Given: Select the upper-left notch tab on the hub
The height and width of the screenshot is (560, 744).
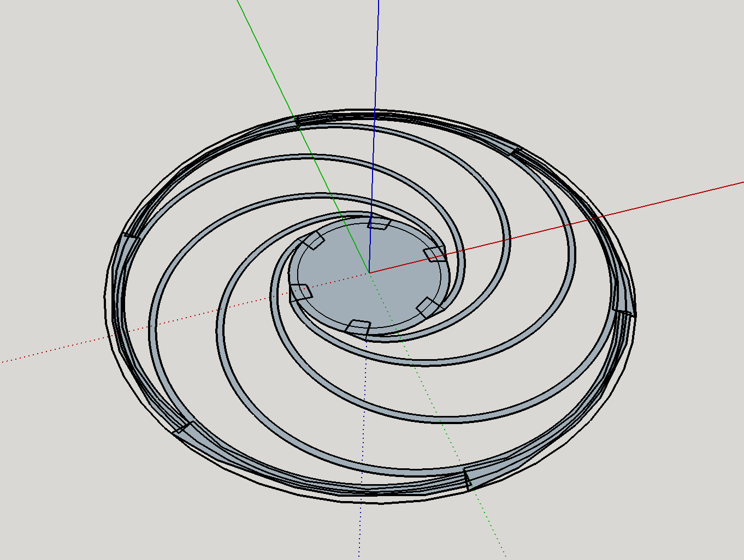Looking at the screenshot, I should click(x=312, y=240).
